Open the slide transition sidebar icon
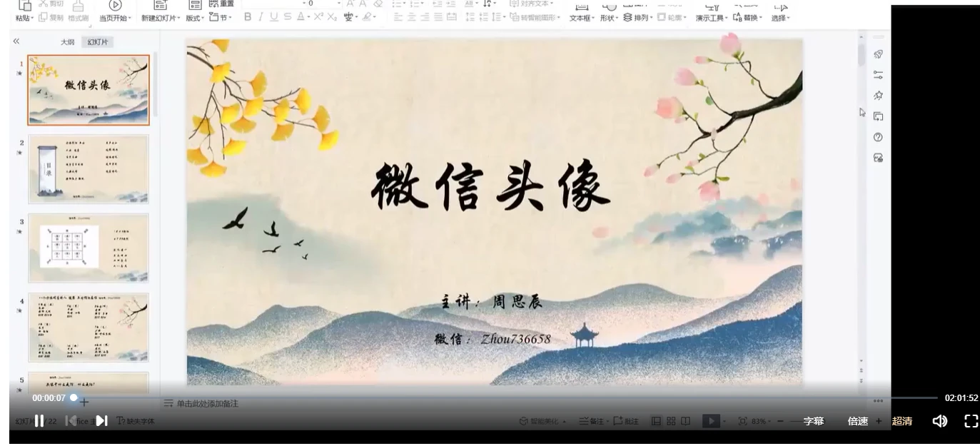The height and width of the screenshot is (446, 980). pyautogui.click(x=878, y=116)
